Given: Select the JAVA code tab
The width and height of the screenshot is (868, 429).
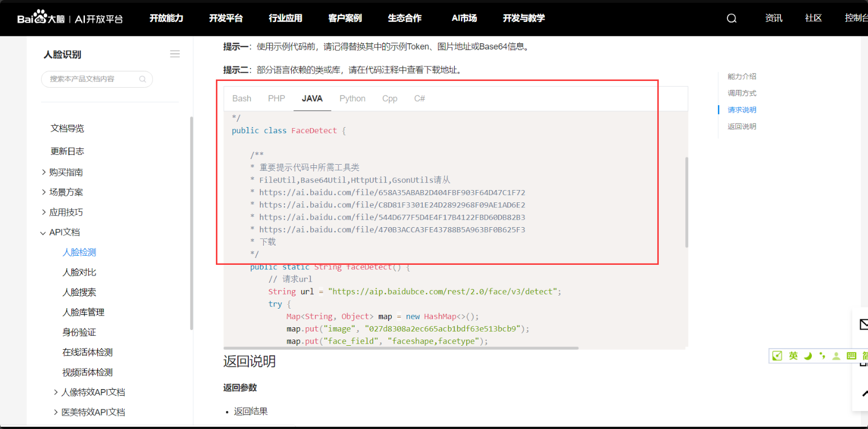Looking at the screenshot, I should (x=312, y=98).
